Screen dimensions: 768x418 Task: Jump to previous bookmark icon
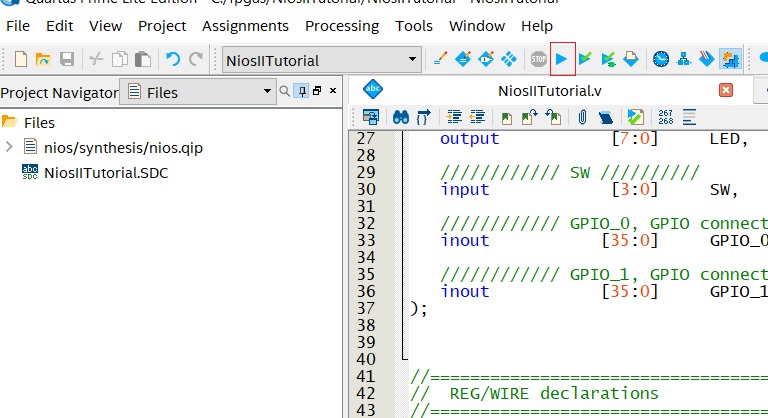553,117
